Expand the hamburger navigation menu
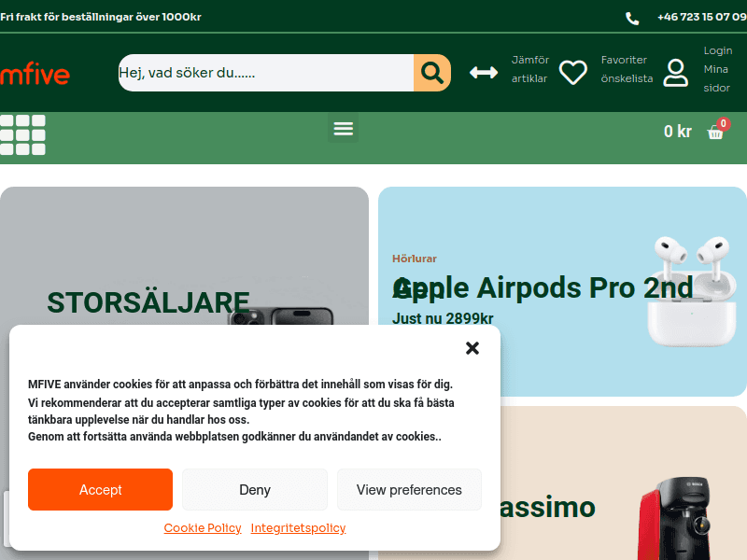Viewport: 747px width, 560px height. (x=344, y=128)
